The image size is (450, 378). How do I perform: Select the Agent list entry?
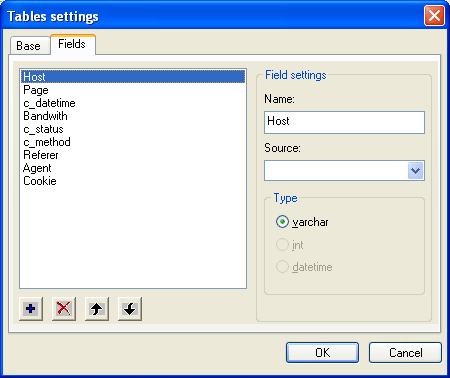pyautogui.click(x=133, y=168)
